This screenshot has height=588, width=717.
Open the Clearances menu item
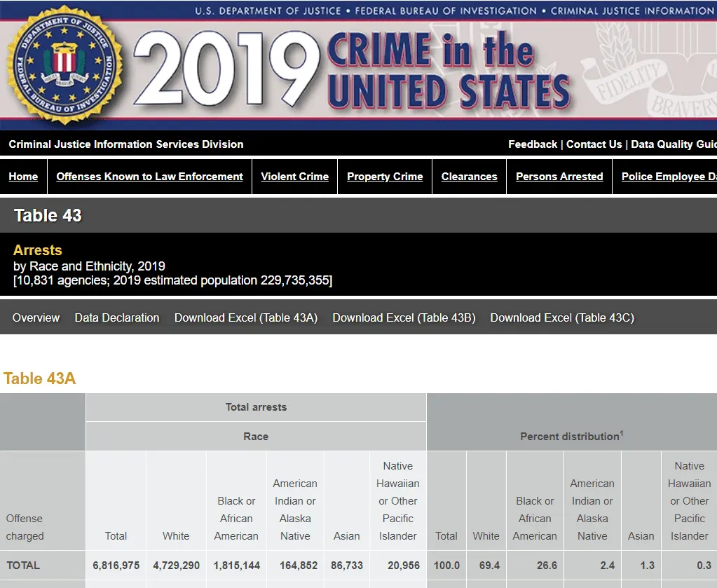click(x=469, y=177)
